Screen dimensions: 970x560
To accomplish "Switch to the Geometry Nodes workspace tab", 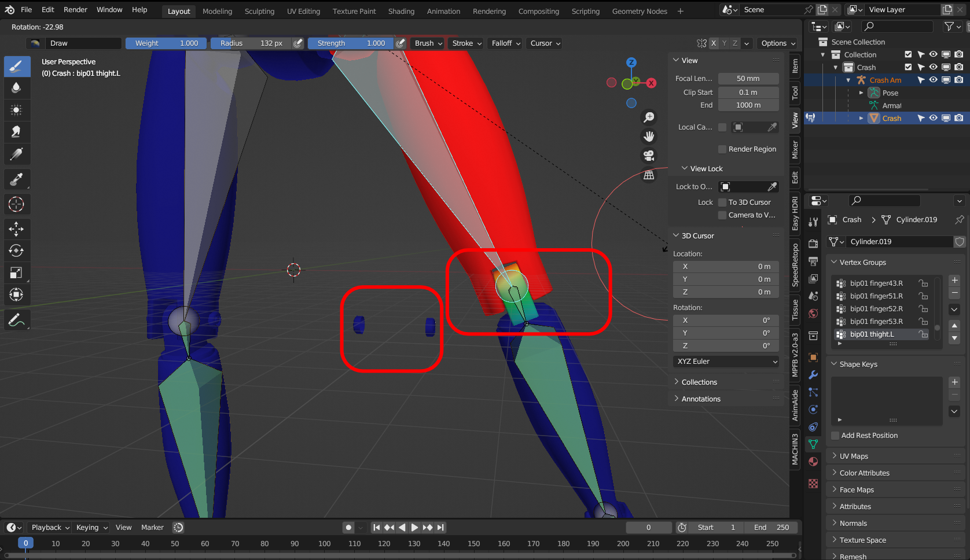I will (x=640, y=11).
